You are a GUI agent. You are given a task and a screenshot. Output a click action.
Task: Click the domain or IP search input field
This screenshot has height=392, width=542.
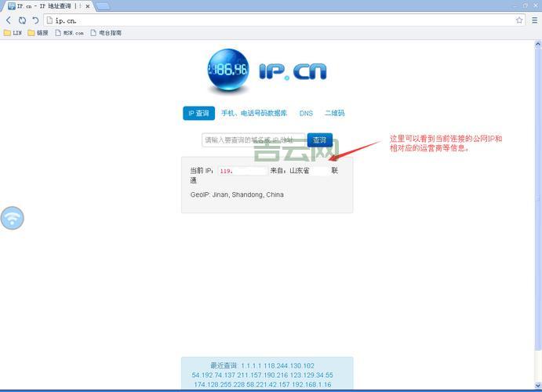coord(253,140)
